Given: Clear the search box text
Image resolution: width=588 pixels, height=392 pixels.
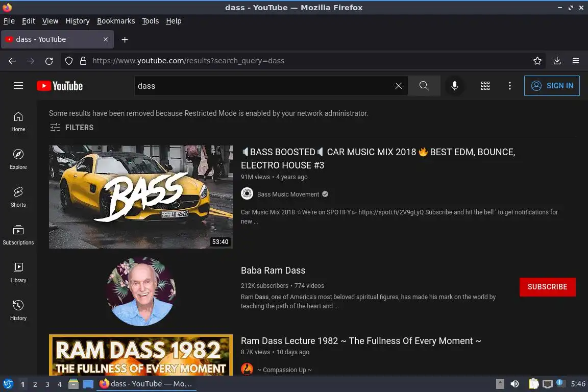Looking at the screenshot, I should click(398, 86).
